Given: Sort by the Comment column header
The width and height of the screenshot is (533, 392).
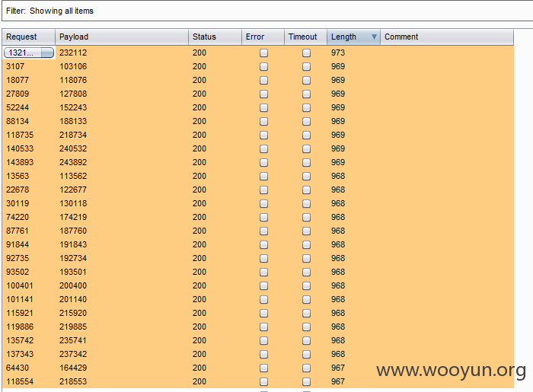Looking at the screenshot, I should coord(447,37).
